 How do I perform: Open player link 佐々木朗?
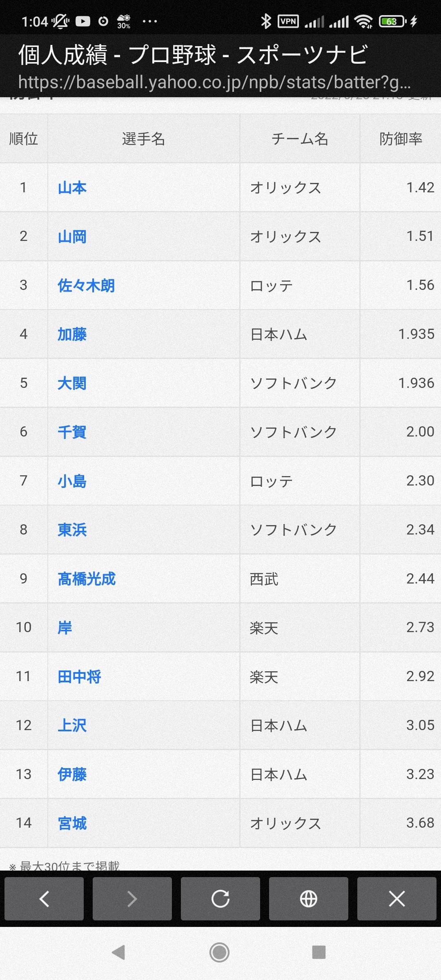(x=86, y=285)
